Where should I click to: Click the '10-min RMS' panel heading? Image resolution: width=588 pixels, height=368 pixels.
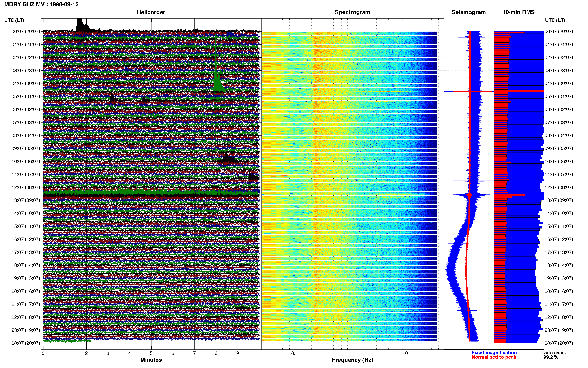click(518, 12)
